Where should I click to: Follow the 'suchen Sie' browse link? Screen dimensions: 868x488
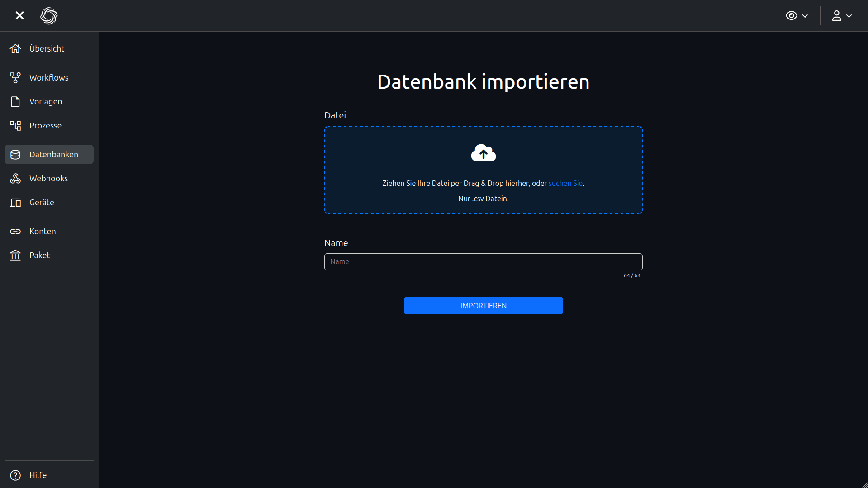click(x=565, y=183)
